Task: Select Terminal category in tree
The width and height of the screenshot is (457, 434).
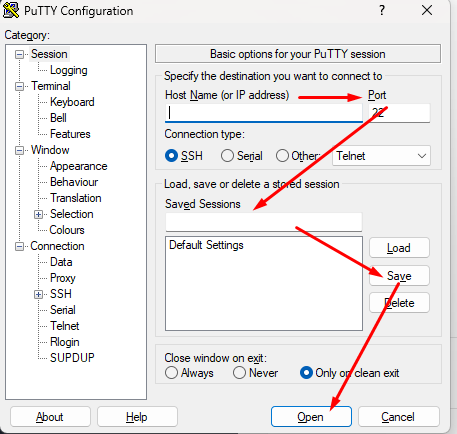Action: tap(51, 86)
